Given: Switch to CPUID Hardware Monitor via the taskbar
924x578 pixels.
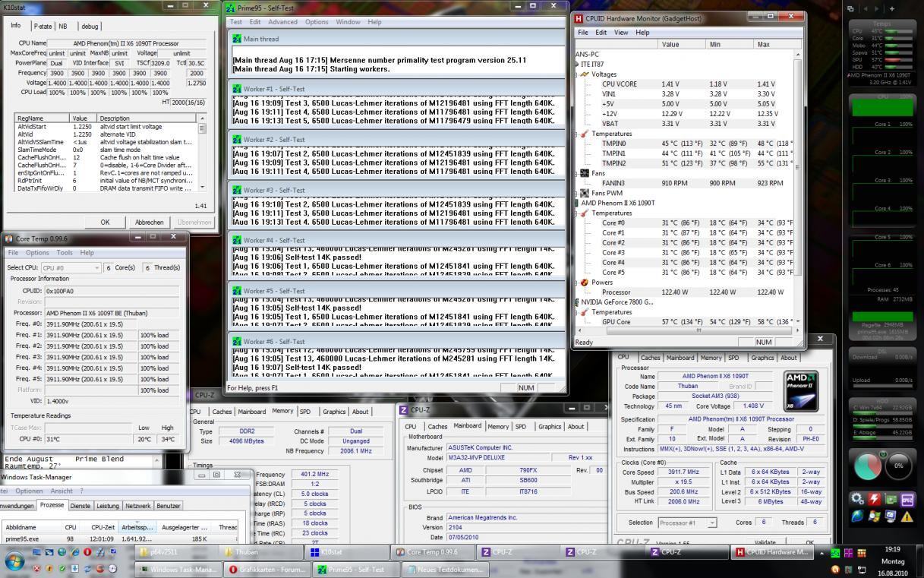Looking at the screenshot, I should (x=772, y=552).
